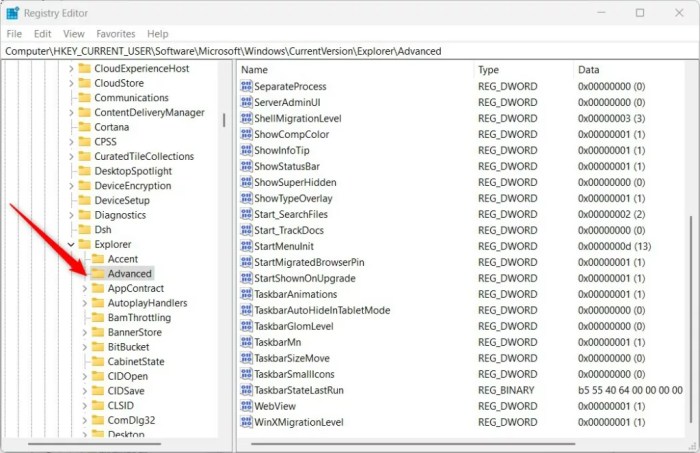Screen dimensions: 700x453
Task: Select the Dsh key
Action: 103,230
